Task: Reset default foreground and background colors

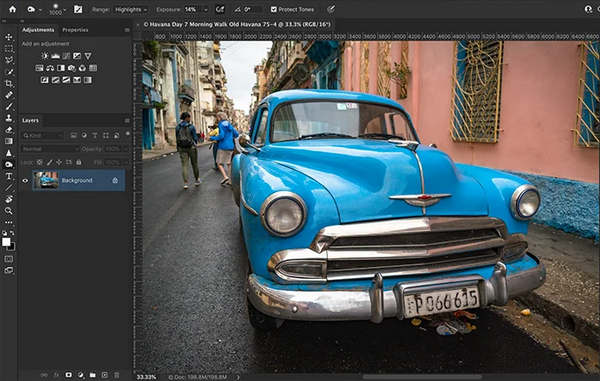Action: [4, 233]
